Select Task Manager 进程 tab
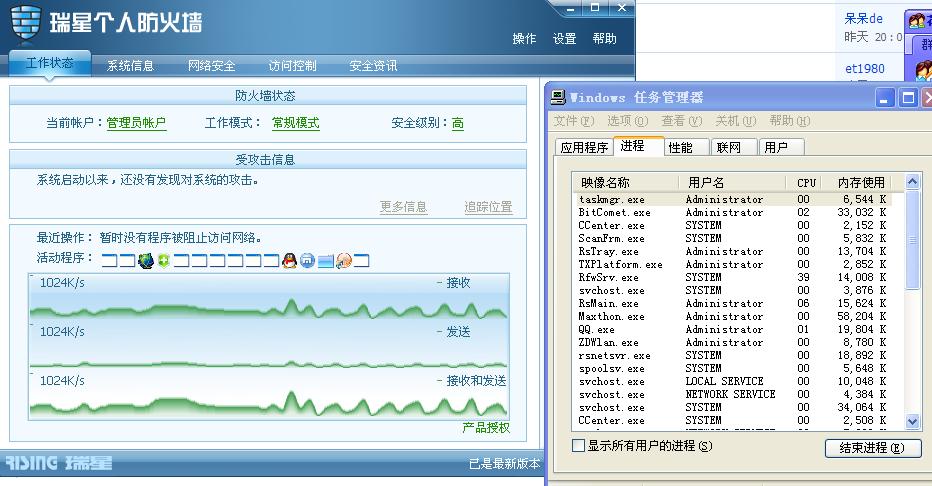 (x=638, y=146)
